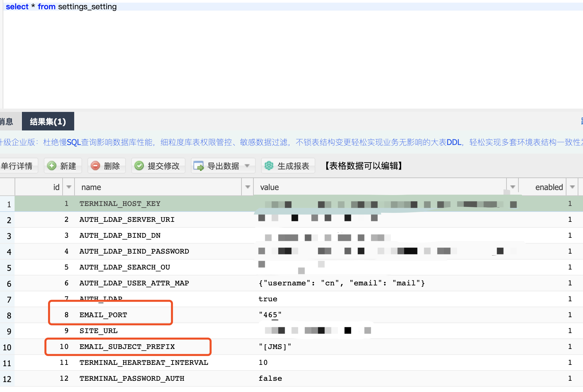
Task: Select the AUTH_LDAP_BIND_PASSWORD name cell
Action: pos(134,251)
